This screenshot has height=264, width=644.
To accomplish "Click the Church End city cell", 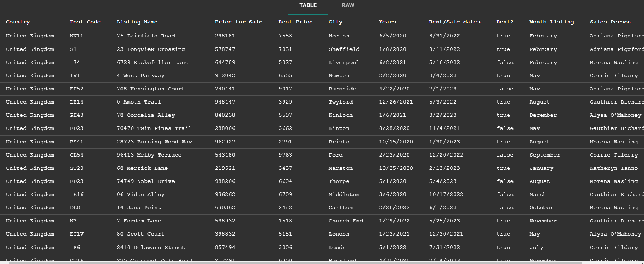I will [x=345, y=221].
